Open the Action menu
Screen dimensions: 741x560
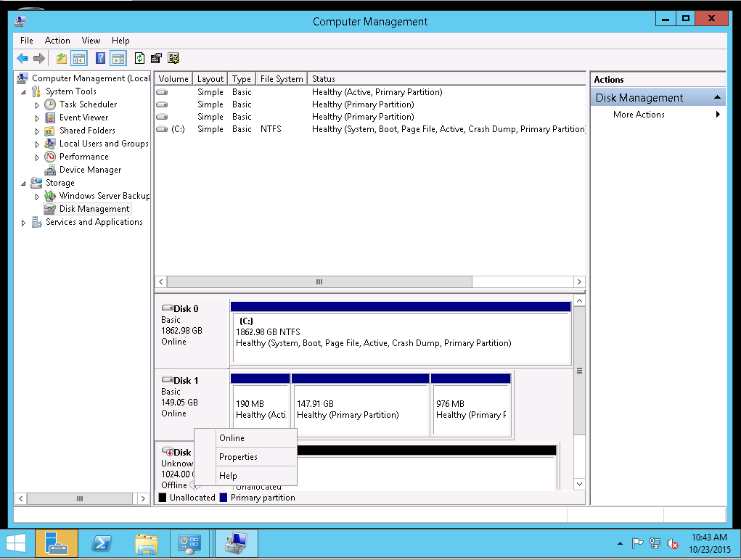coord(57,41)
